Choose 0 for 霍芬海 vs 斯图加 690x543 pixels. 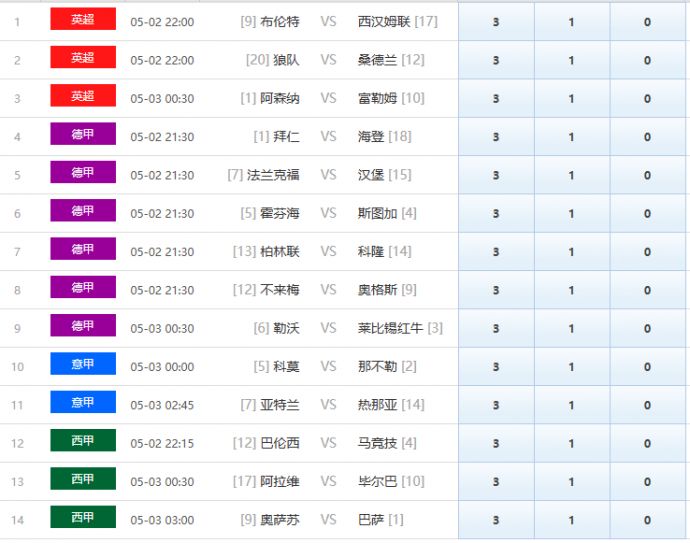pyautogui.click(x=647, y=213)
